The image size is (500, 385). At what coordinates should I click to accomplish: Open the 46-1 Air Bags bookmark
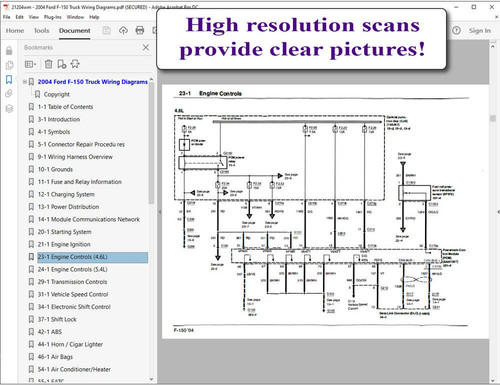(x=55, y=357)
